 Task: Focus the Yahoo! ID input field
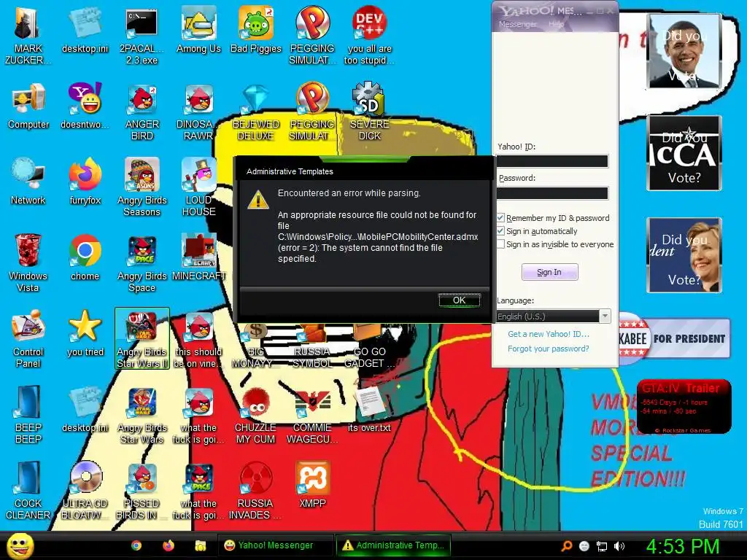pos(552,161)
